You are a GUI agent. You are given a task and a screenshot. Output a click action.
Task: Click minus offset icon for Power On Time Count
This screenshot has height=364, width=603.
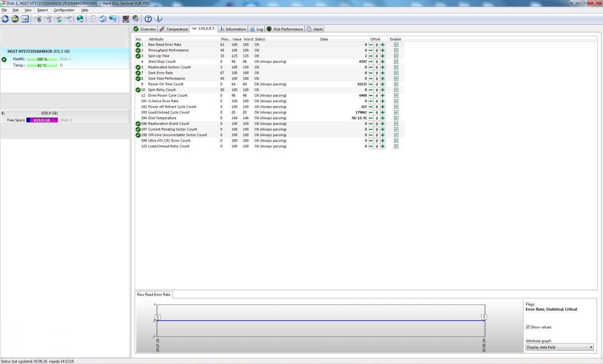coord(370,84)
